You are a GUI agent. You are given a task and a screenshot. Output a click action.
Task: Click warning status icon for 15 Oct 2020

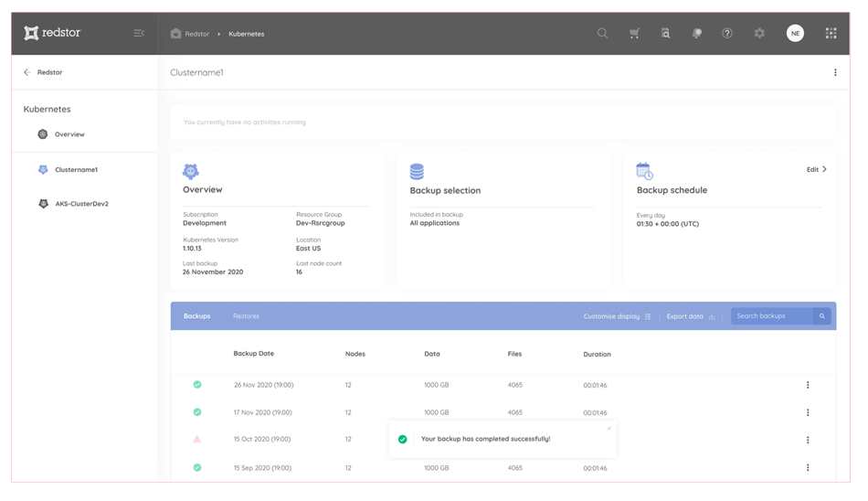point(197,440)
